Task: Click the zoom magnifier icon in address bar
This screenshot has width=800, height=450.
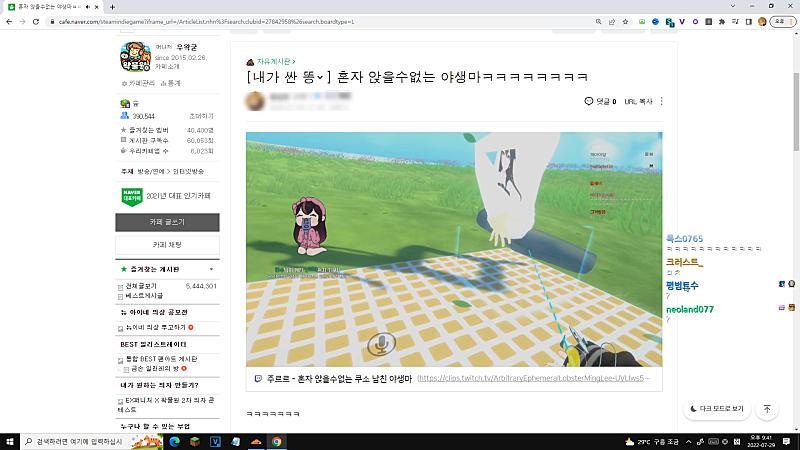Action: [x=598, y=22]
